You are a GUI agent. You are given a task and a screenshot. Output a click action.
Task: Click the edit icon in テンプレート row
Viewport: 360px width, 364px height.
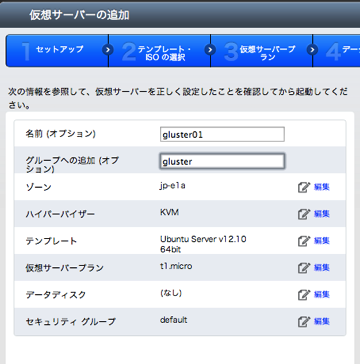click(x=304, y=241)
